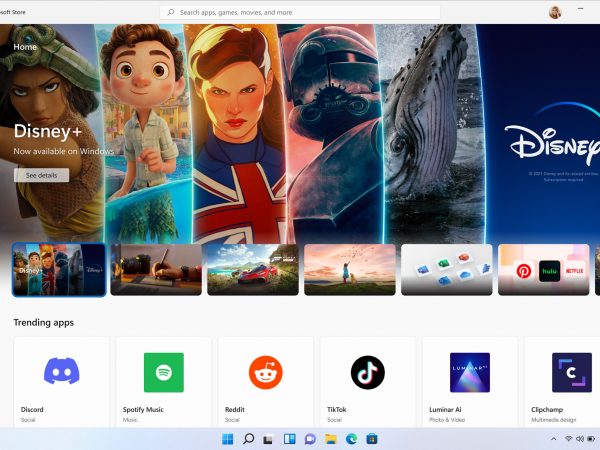Select the drawing tablet carousel thumbnail
Viewport: 600px width, 450px height.
pos(156,270)
